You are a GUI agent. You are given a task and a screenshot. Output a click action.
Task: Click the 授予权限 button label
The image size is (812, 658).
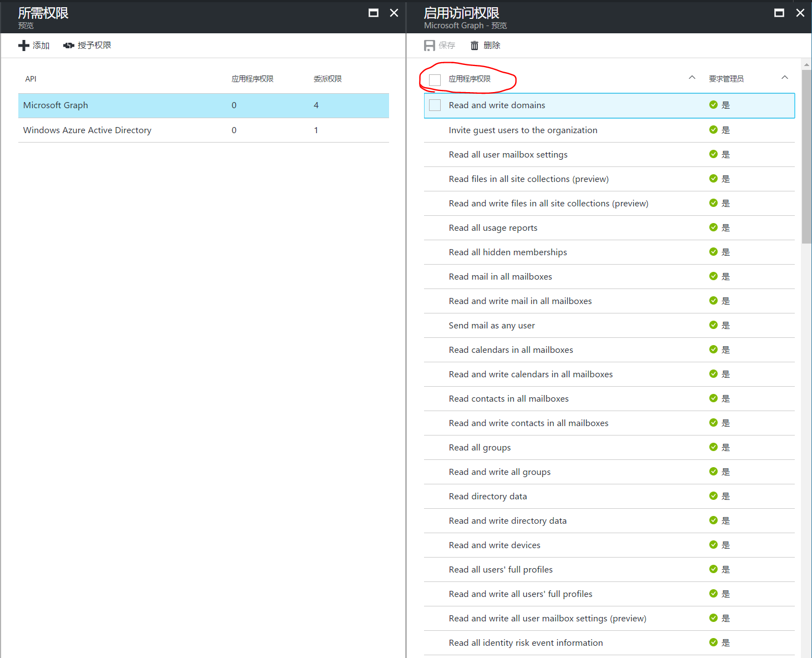(94, 45)
